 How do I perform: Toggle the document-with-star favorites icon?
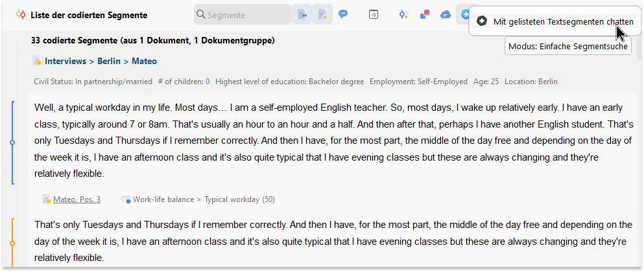coord(322,15)
